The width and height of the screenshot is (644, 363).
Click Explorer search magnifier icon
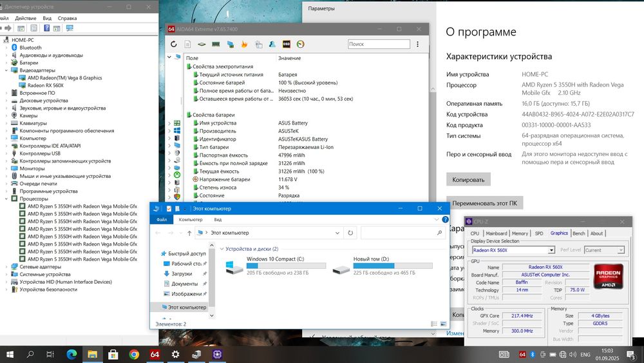pos(439,233)
